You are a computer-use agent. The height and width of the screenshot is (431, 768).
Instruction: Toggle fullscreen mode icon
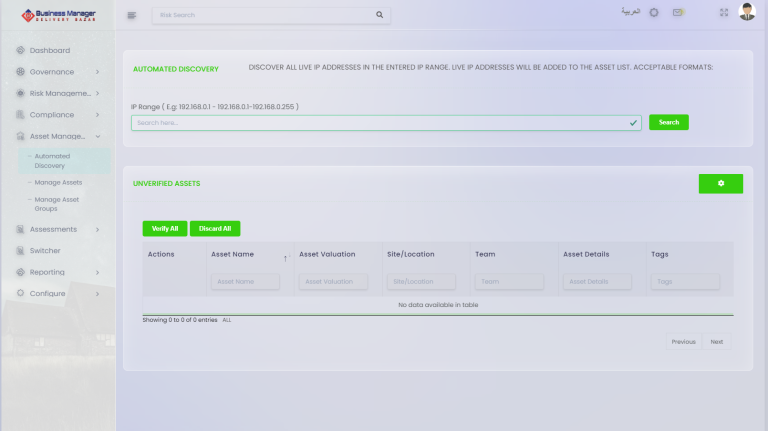724,13
